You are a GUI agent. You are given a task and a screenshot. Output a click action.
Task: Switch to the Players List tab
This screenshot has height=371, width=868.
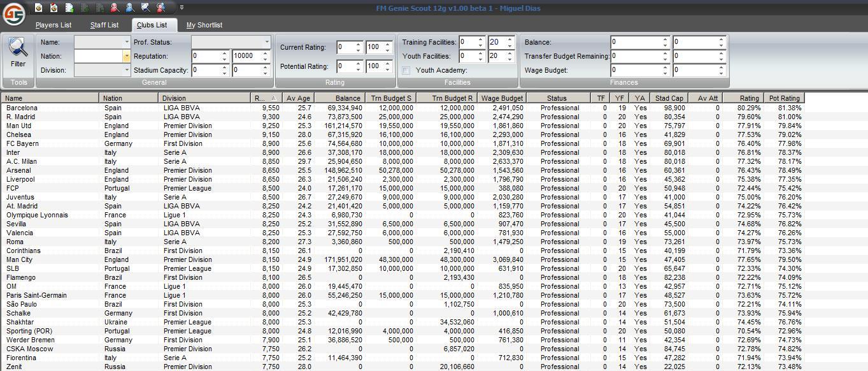click(x=53, y=25)
